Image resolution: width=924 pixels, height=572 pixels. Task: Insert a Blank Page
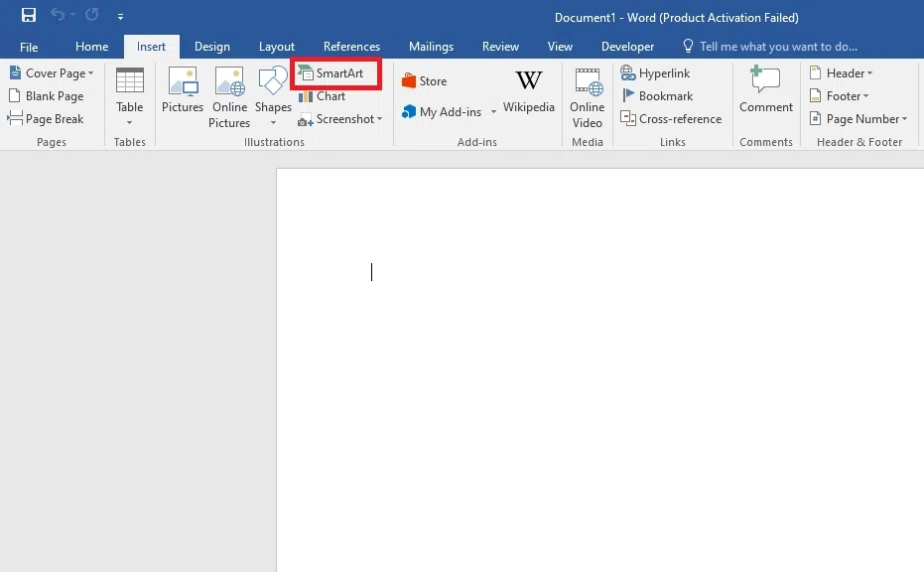(46, 95)
